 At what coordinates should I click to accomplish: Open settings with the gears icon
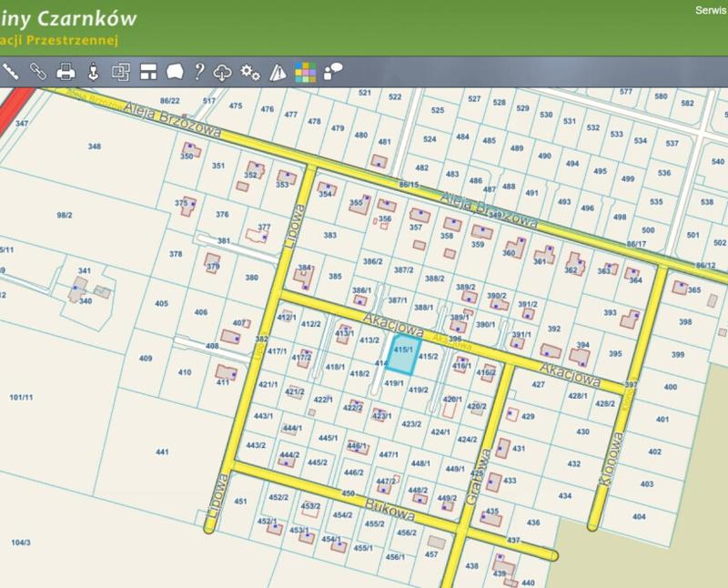point(250,70)
